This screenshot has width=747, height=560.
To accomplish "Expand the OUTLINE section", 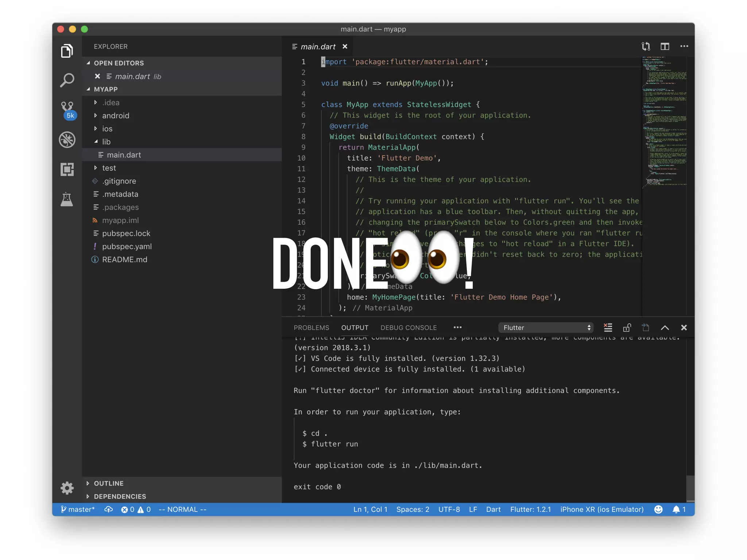I will point(108,483).
